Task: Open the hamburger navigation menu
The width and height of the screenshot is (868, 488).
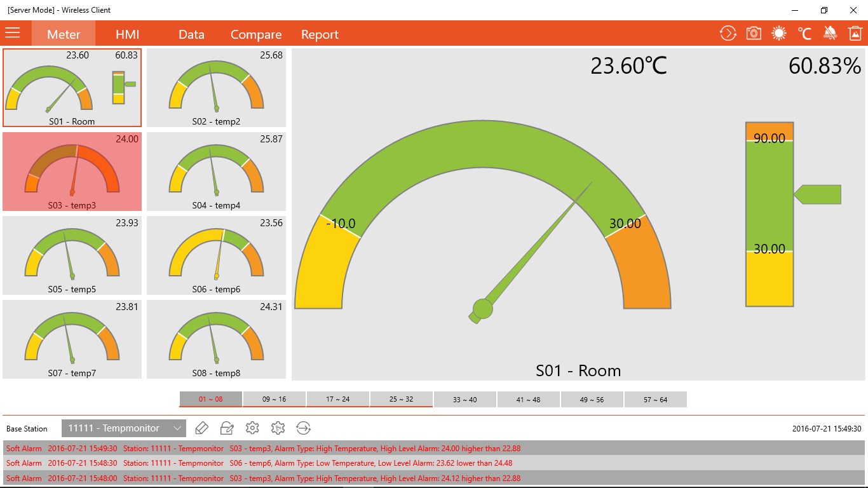Action: click(x=13, y=33)
